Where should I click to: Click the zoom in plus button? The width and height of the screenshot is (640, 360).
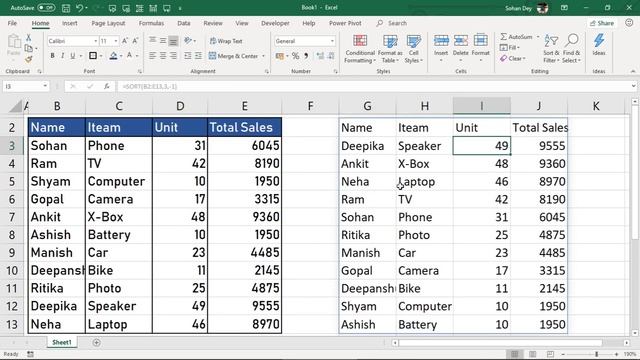(x=616, y=354)
